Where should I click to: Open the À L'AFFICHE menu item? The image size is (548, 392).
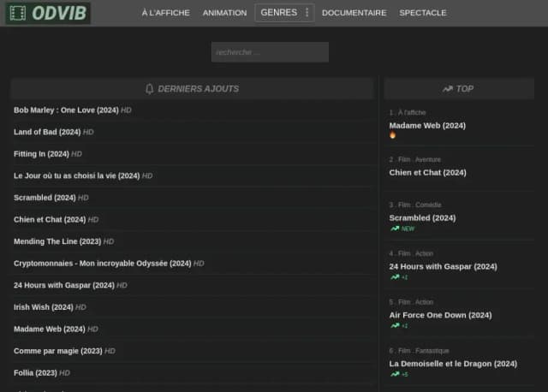point(165,13)
